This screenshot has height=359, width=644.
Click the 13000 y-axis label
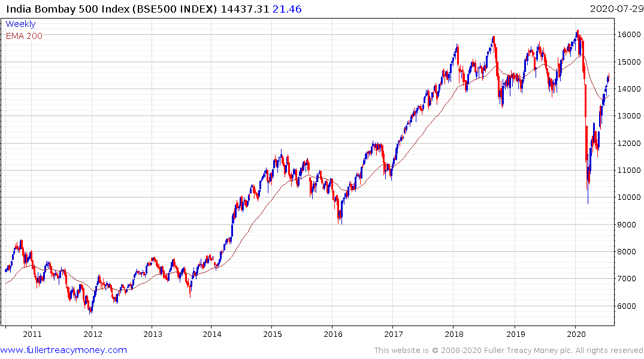[629, 116]
